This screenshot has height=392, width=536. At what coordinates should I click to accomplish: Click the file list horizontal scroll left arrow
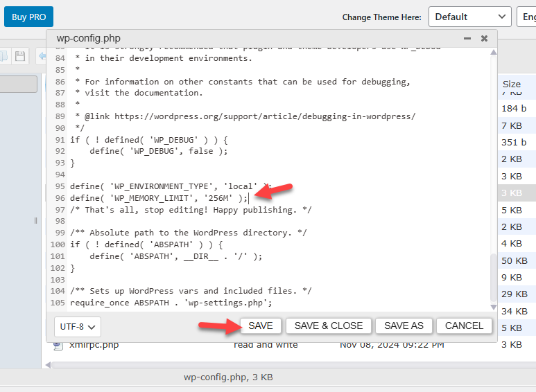(49, 365)
